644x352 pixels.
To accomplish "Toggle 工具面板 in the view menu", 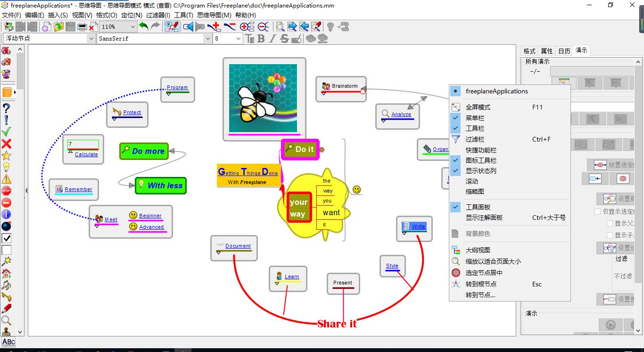I will click(478, 207).
